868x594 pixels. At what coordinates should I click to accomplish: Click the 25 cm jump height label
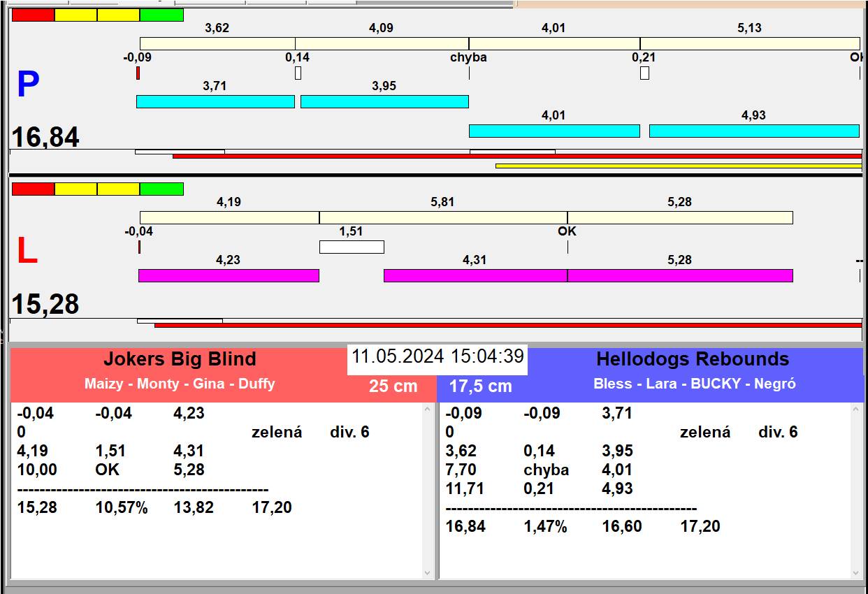click(393, 386)
